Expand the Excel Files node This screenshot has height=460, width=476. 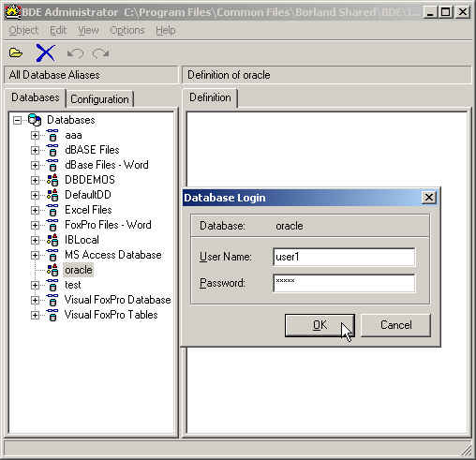coord(35,211)
